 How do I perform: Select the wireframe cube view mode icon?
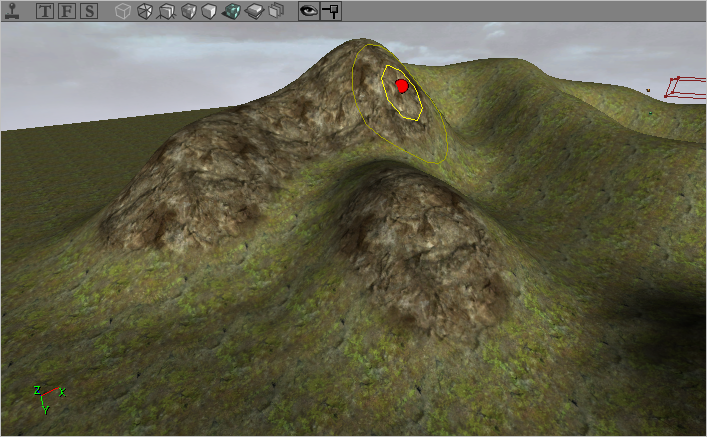145,11
